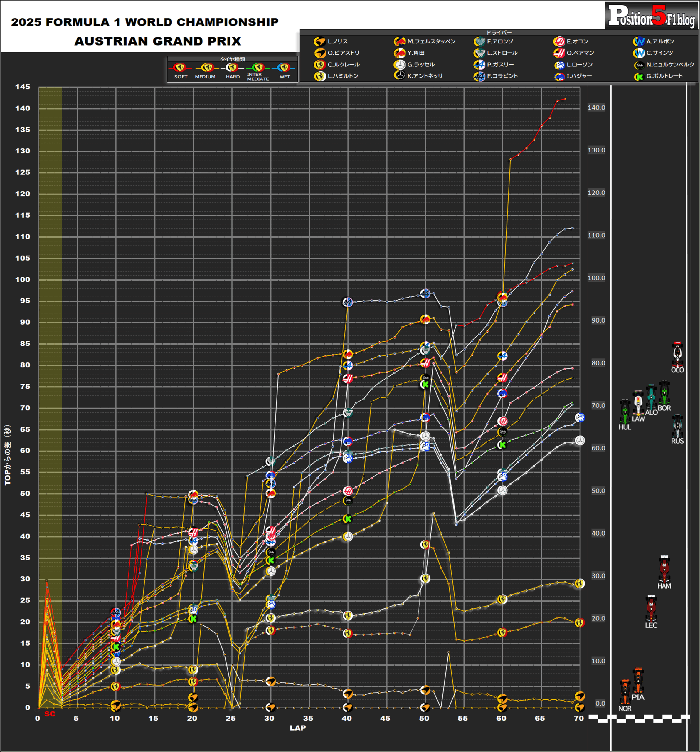Click the Red Bull icon beside Y.角田
This screenshot has height=752, width=700.
pos(400,53)
